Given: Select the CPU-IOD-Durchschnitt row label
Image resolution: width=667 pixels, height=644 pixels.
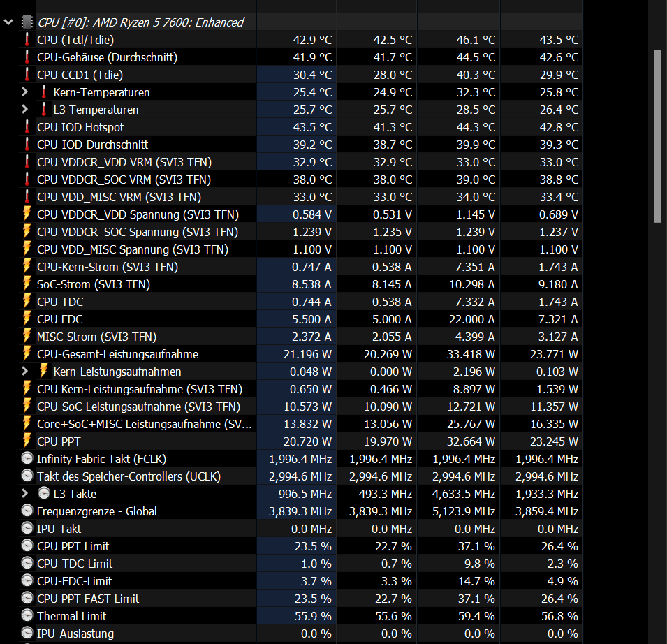Looking at the screenshot, I should 92,145.
